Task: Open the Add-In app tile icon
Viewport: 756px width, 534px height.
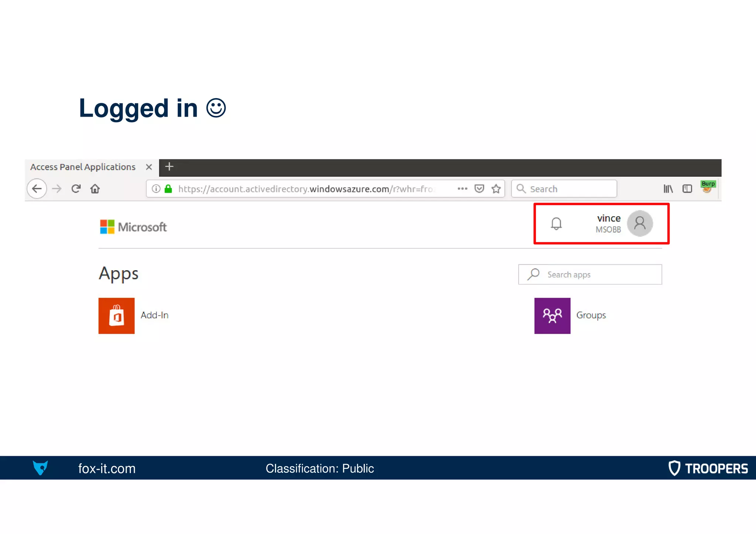Action: click(x=117, y=316)
